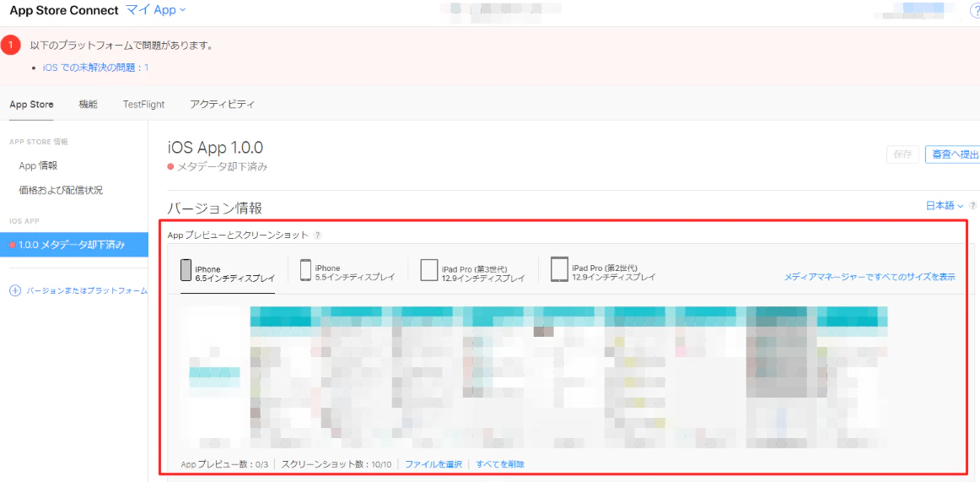Click the 審査へ提出 button
Screen dimensions: 980x482
coord(952,154)
